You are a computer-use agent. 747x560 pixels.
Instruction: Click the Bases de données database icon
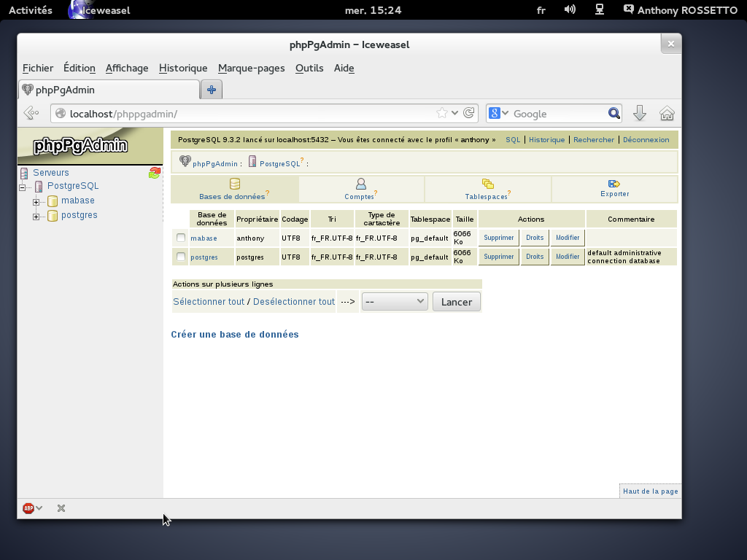coord(235,183)
